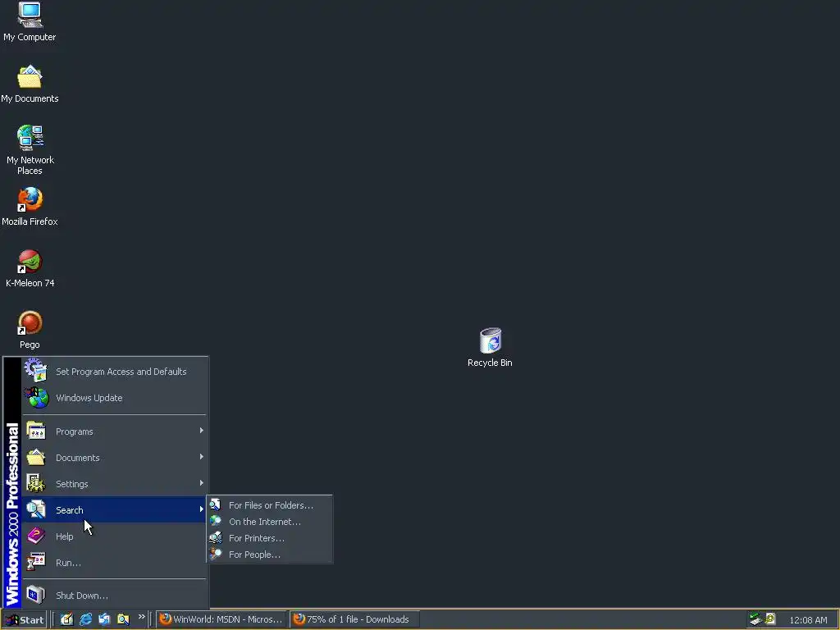
Task: Expand the Quick Launch overflow chevron
Action: [141, 617]
